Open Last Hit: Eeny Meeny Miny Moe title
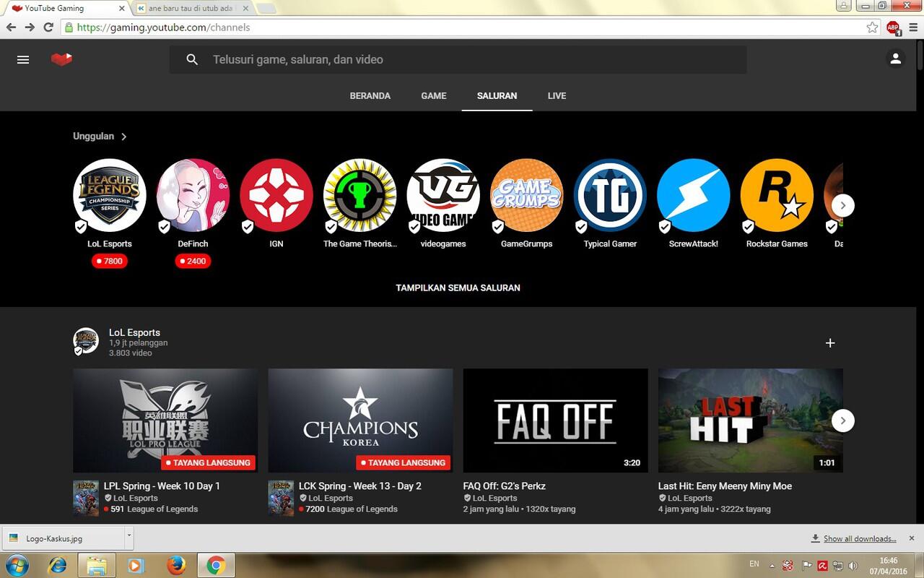Image resolution: width=924 pixels, height=578 pixels. tap(725, 486)
